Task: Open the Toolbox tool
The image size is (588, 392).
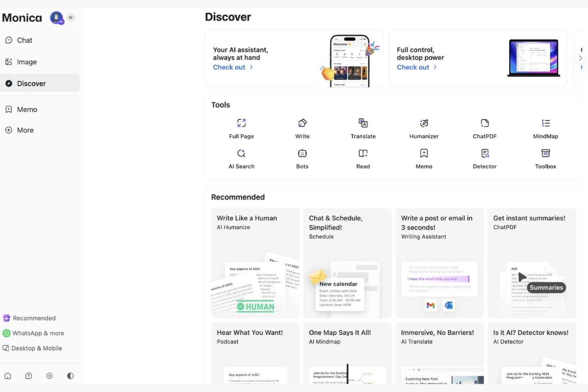Action: click(x=545, y=158)
